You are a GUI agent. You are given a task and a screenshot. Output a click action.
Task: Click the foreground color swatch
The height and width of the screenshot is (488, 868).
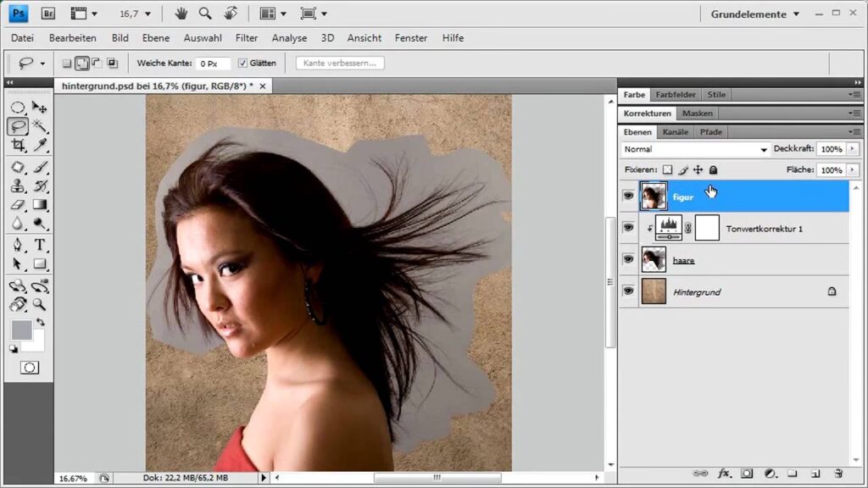click(x=21, y=330)
